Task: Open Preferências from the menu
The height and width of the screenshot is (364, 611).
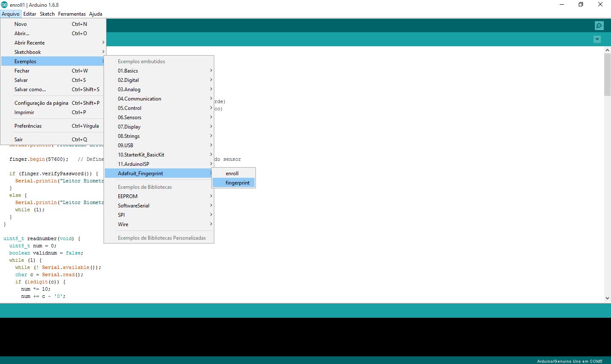Action: 53,126
